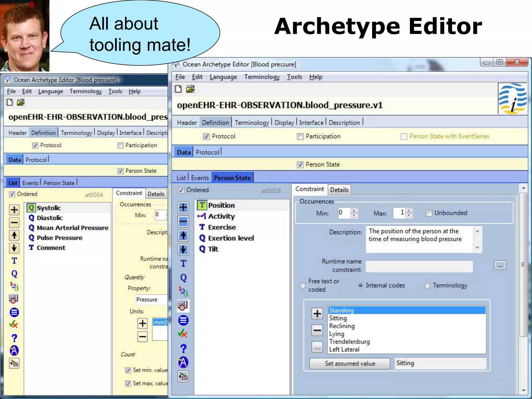
Task: Click ellipsis button next to Runtime name constraint
Action: tap(500, 265)
